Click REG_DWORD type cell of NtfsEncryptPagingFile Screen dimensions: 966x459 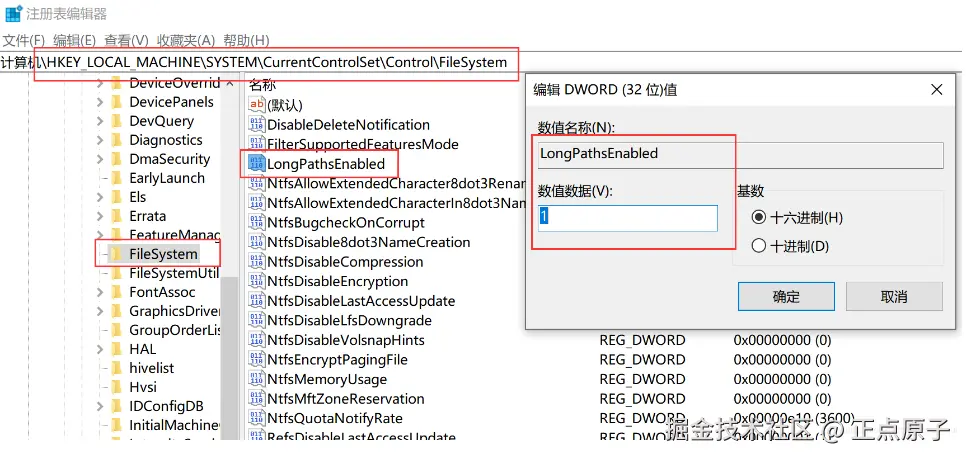642,360
